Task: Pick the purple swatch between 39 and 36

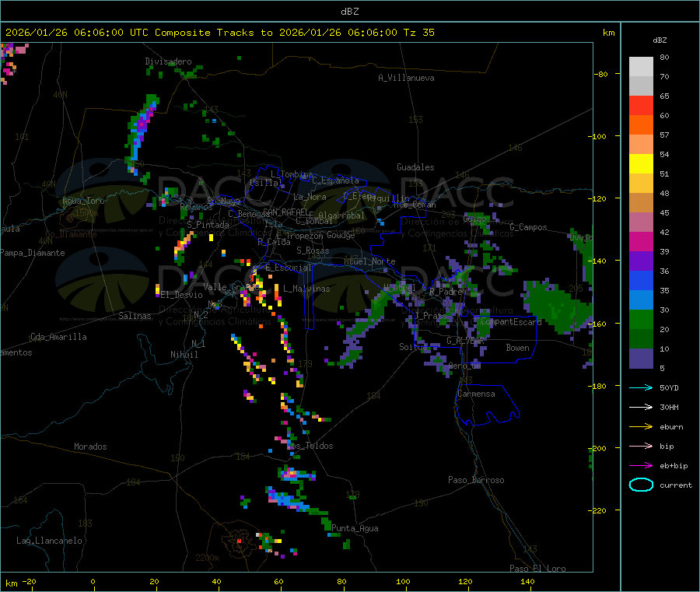Action: coord(641,261)
